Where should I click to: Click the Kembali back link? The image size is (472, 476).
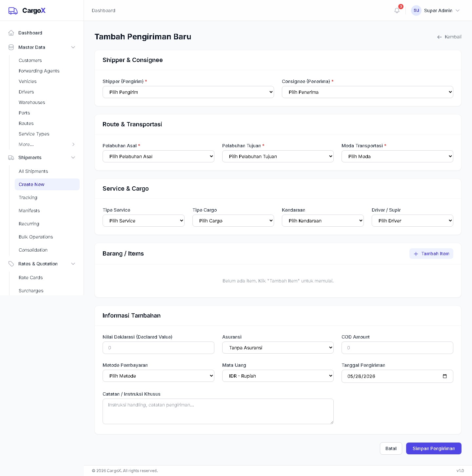tap(449, 37)
